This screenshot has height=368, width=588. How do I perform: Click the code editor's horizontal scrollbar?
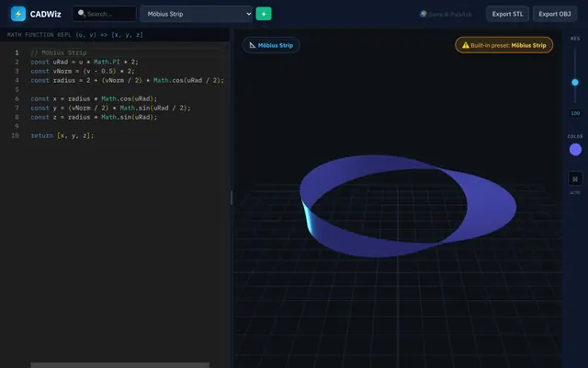119,365
